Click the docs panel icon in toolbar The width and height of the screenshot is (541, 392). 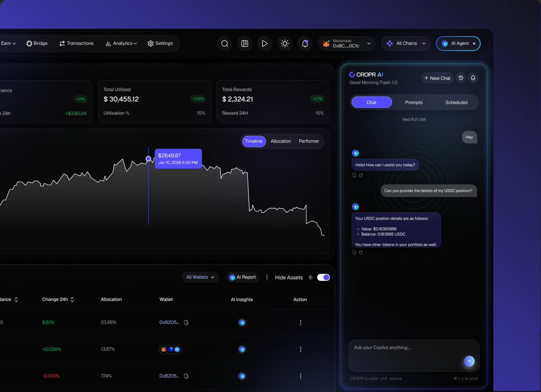245,44
